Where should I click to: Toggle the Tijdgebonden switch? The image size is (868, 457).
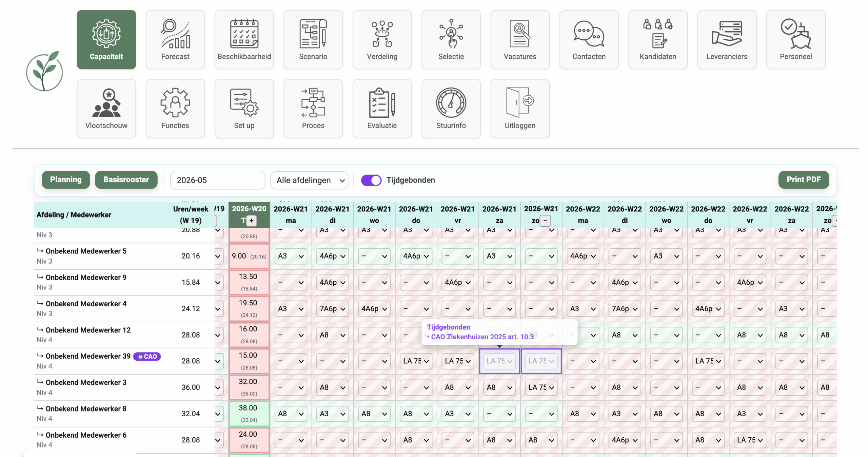[371, 180]
